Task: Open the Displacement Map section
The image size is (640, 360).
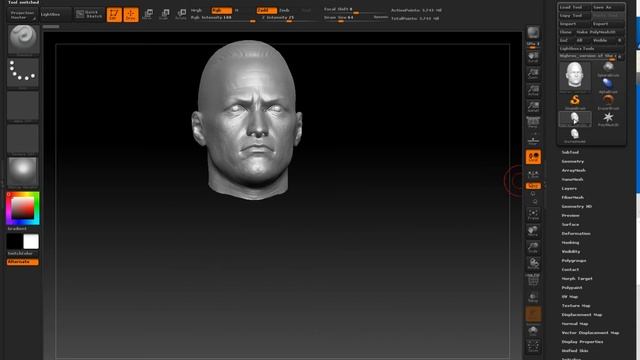Action: 582,315
